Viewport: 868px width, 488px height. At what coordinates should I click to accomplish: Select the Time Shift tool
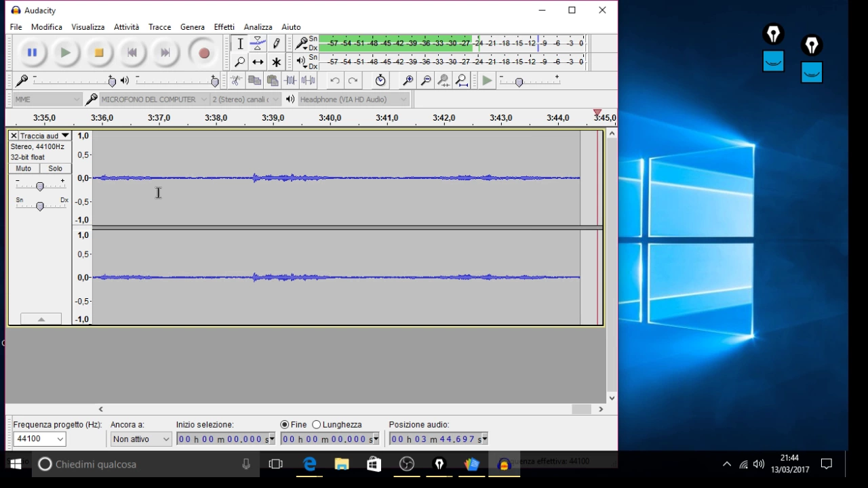[x=258, y=62]
